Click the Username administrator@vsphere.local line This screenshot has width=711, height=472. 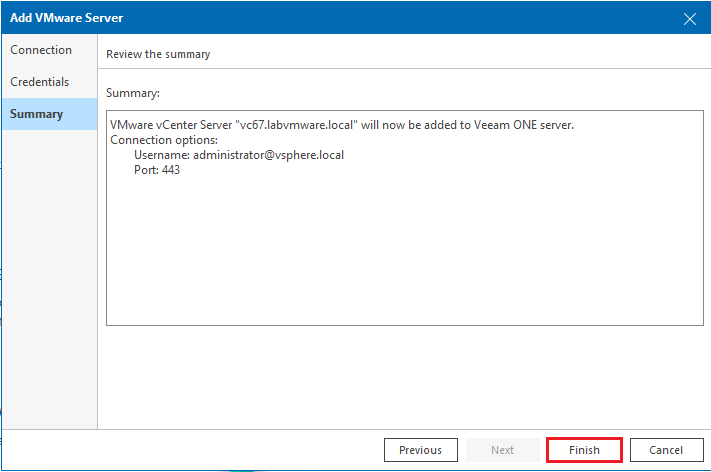pyautogui.click(x=239, y=155)
